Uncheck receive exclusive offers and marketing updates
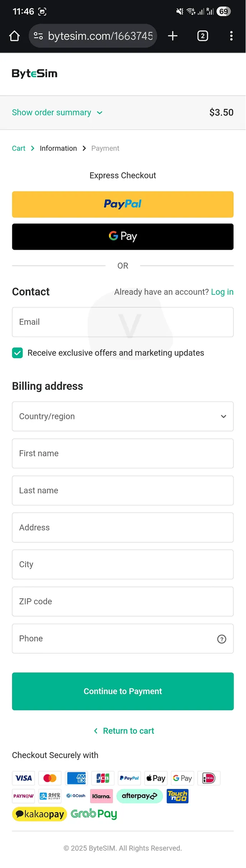 coord(17,353)
